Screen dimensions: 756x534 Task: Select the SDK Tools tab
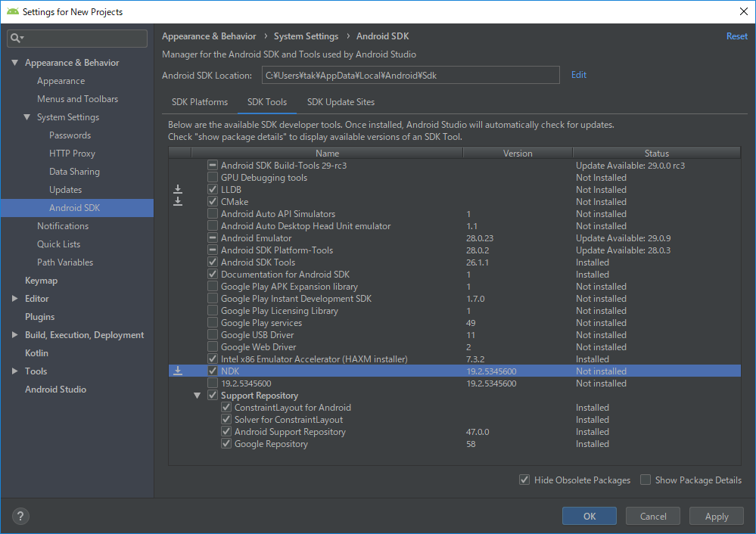pyautogui.click(x=267, y=102)
